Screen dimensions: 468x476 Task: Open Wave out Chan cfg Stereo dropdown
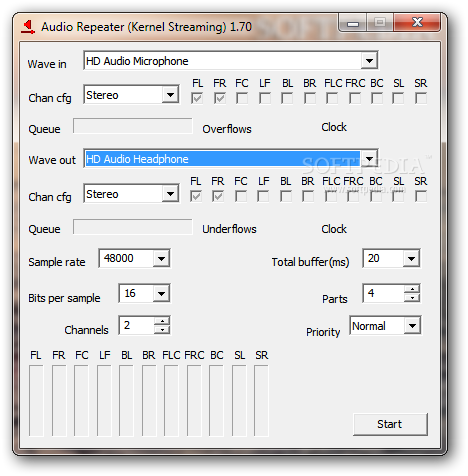point(170,194)
